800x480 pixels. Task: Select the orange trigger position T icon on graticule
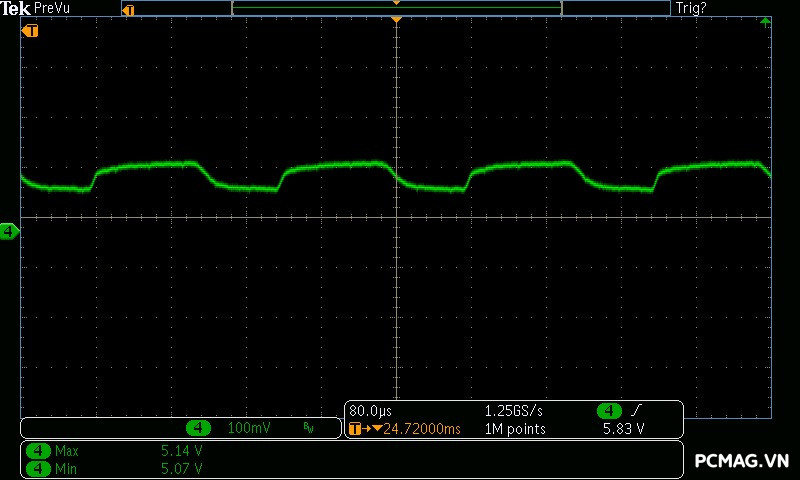pyautogui.click(x=31, y=31)
